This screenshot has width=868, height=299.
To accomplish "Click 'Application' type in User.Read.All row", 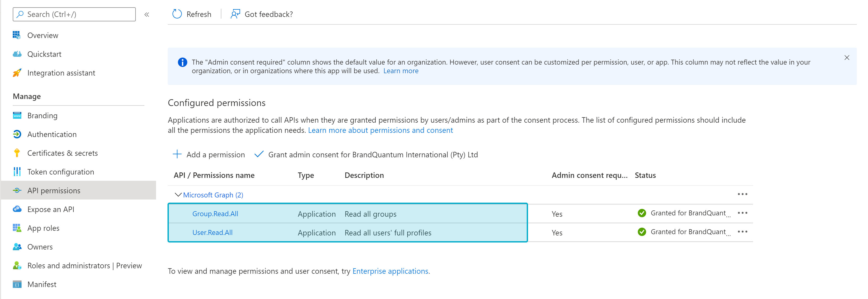I will pos(316,233).
